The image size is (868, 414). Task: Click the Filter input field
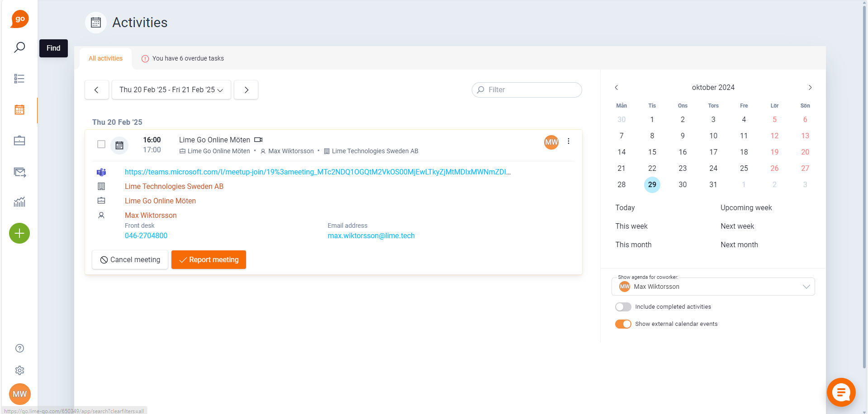pos(527,89)
